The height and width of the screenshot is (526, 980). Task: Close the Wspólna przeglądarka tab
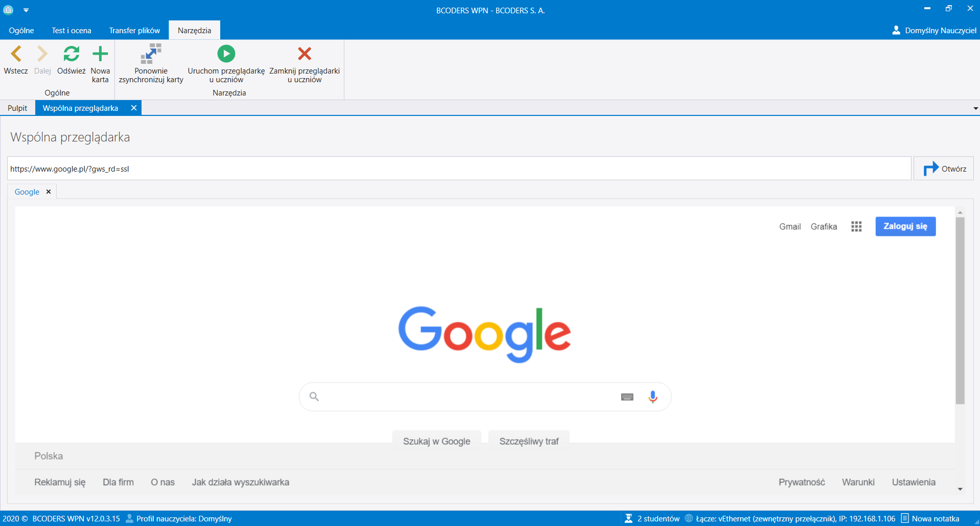click(x=134, y=108)
